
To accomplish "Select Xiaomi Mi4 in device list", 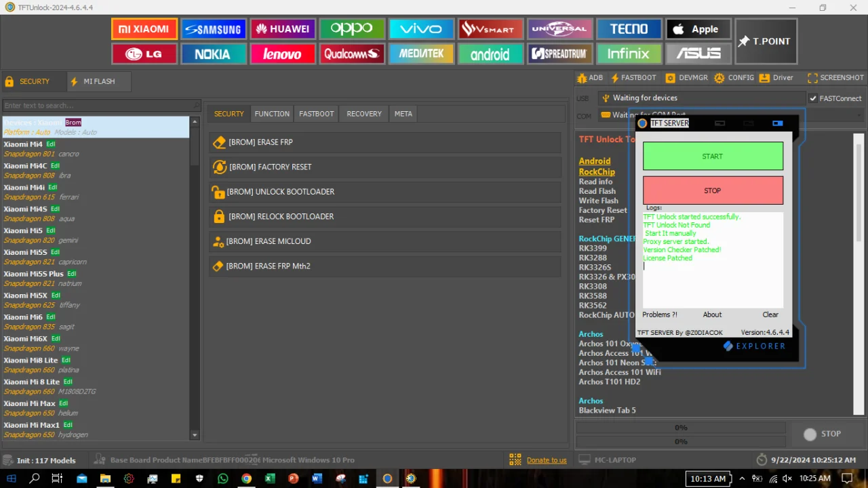I will (x=95, y=148).
